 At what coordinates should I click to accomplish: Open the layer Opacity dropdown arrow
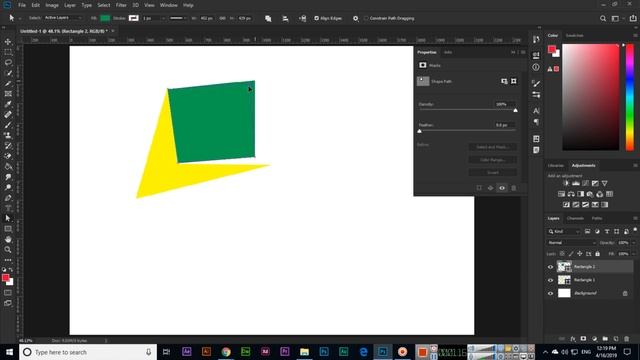(634, 243)
